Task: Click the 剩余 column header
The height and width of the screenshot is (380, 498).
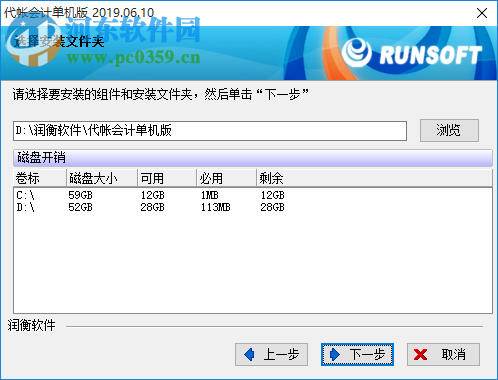Action: pos(374,178)
